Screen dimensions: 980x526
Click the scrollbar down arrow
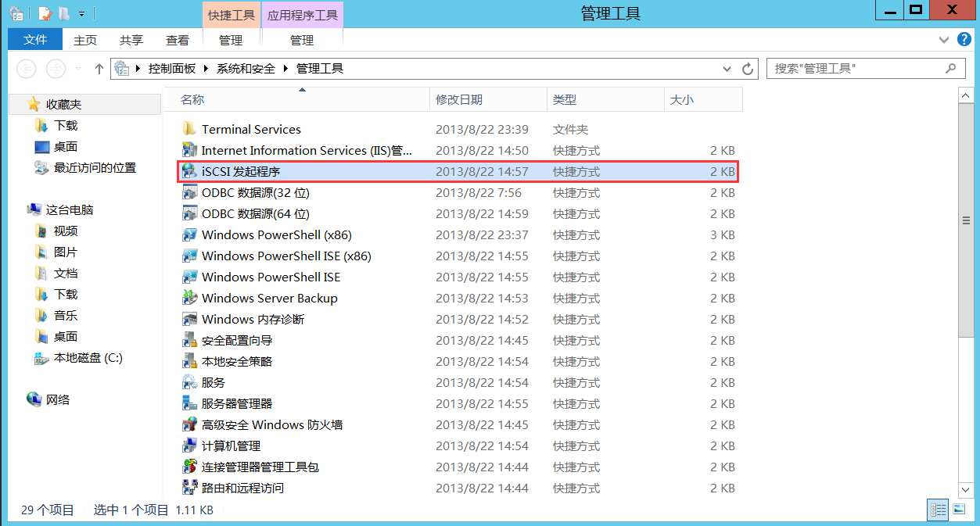point(965,489)
